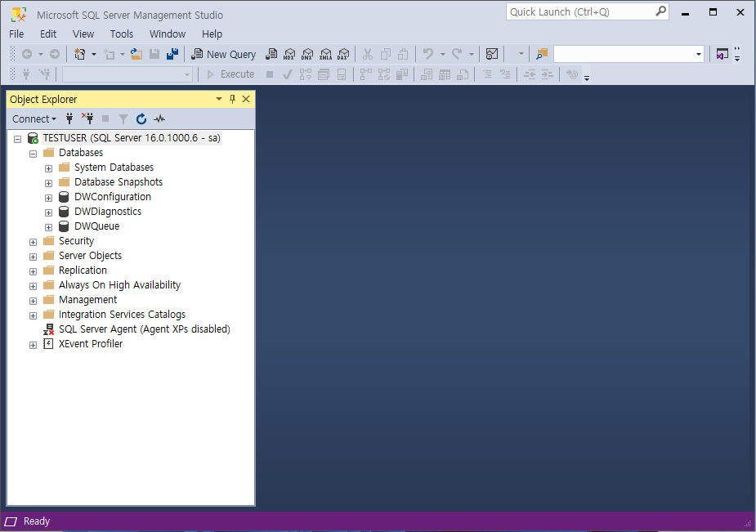This screenshot has width=756, height=532.
Task: Click the Undo arrow icon
Action: 428,55
